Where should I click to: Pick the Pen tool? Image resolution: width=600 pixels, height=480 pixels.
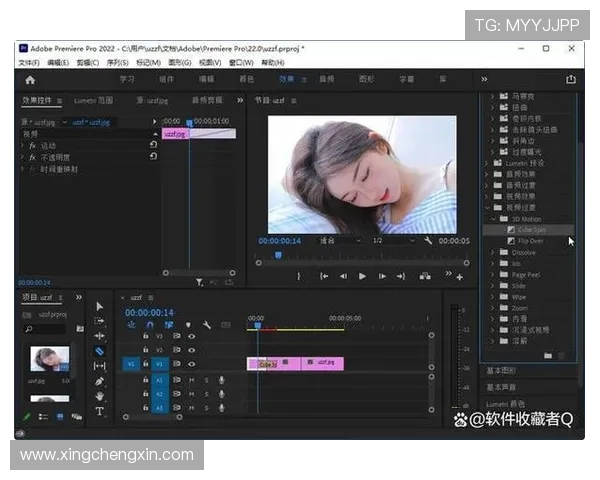click(x=99, y=381)
